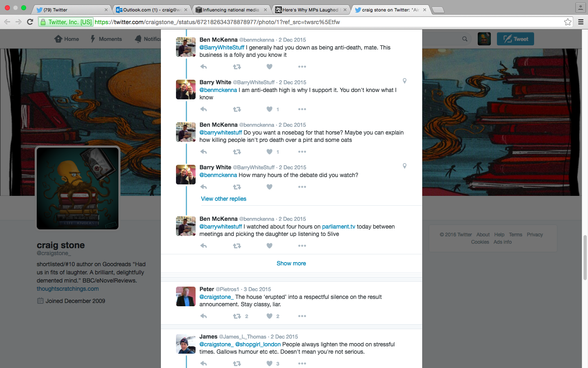
Task: Open more options on Ben McKenna's folly tweet
Action: 302,67
